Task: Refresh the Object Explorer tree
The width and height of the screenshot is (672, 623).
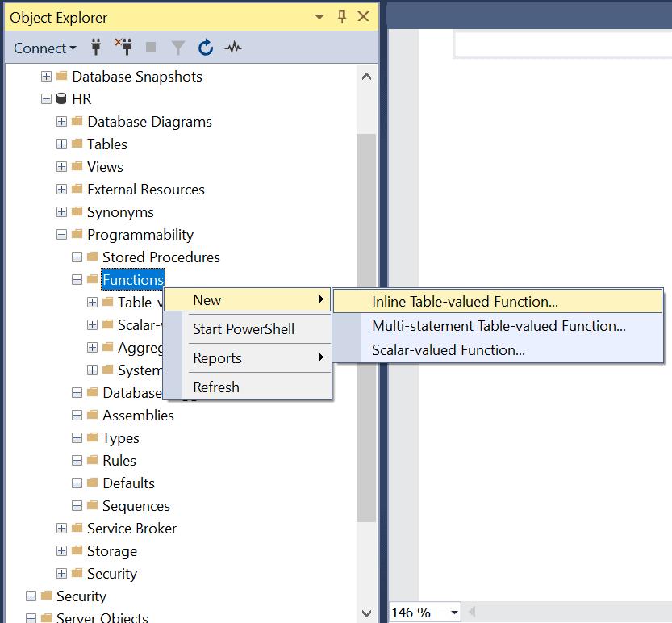Action: coord(205,48)
